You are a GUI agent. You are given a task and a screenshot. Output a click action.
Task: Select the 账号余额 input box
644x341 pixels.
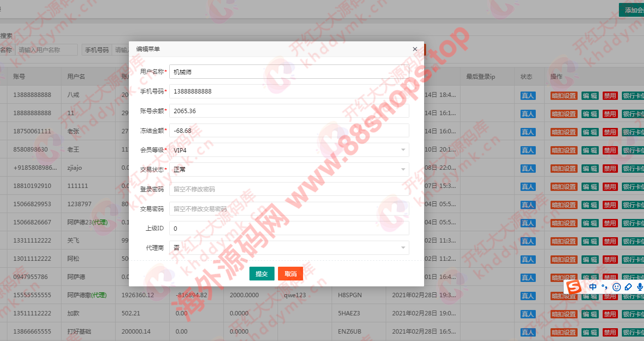coord(289,111)
